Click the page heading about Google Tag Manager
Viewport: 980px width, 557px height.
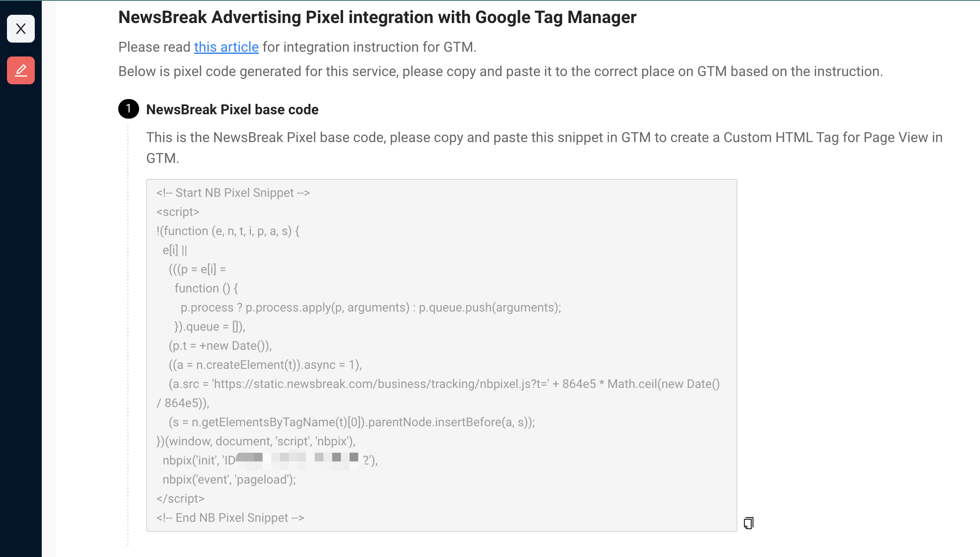click(x=377, y=17)
